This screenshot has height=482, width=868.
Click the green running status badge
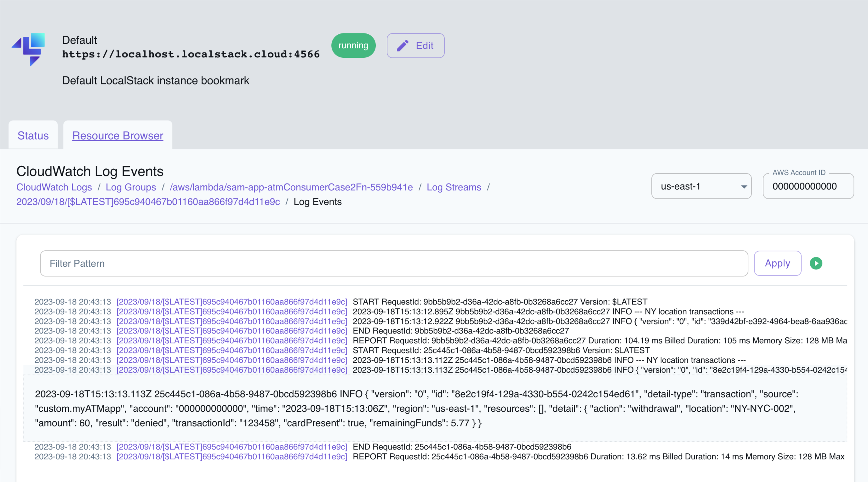tap(353, 45)
